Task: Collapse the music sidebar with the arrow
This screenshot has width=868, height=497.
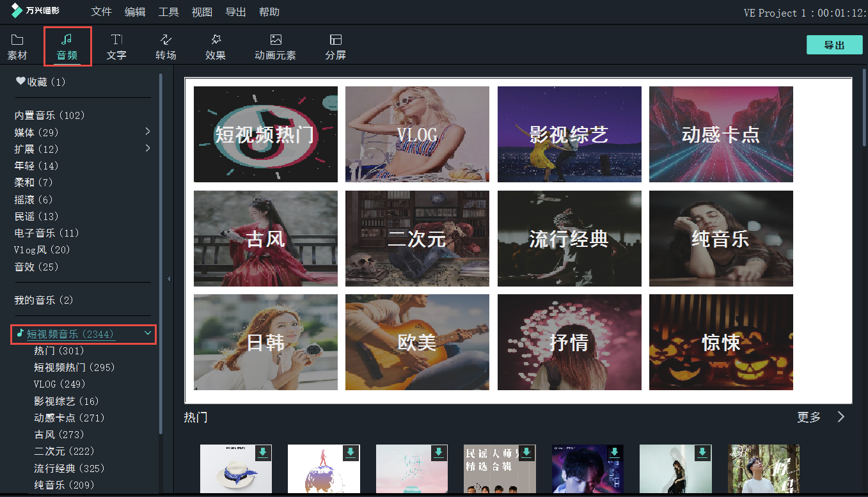Action: pyautogui.click(x=168, y=278)
